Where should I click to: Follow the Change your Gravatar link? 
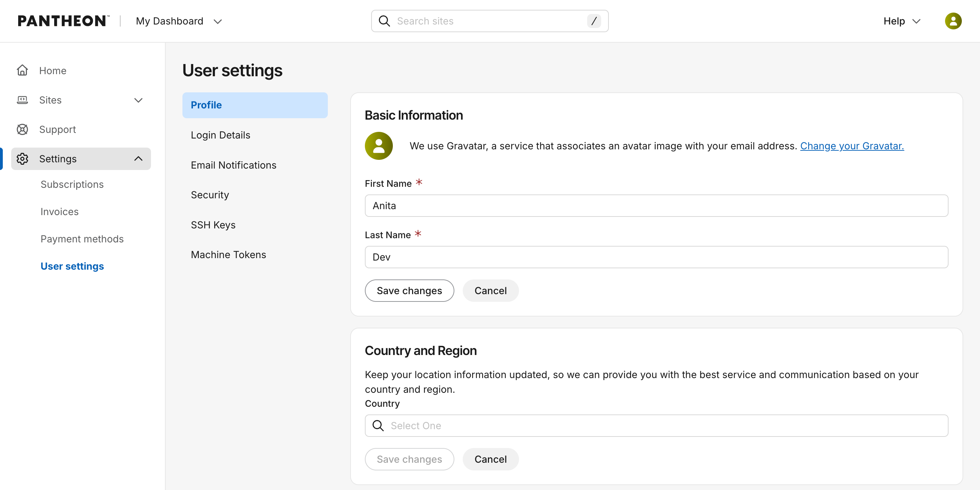coord(852,146)
